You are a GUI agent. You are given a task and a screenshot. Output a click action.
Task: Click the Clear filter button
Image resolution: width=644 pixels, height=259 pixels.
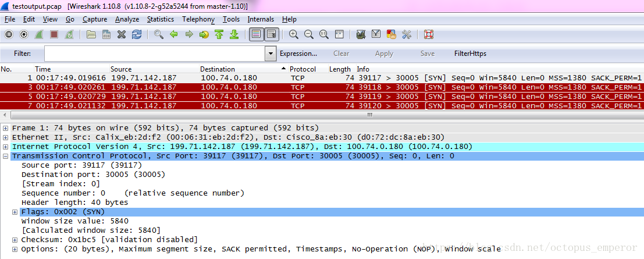[341, 54]
